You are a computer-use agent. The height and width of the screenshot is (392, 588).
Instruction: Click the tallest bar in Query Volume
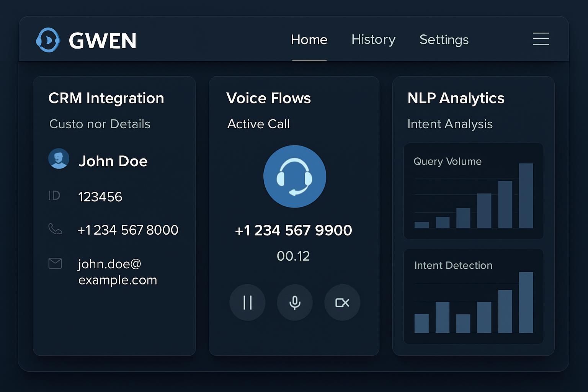[526, 196]
